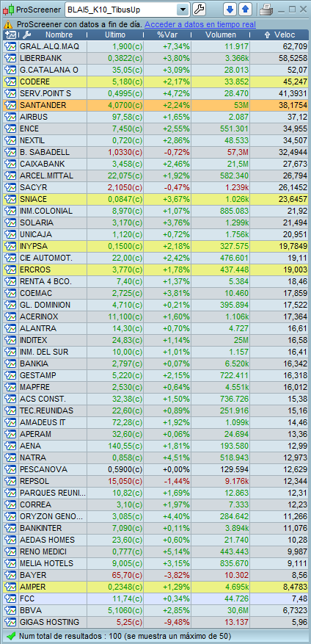Click the -9,48% variation value
This screenshot has width=311, height=644.
click(176, 622)
